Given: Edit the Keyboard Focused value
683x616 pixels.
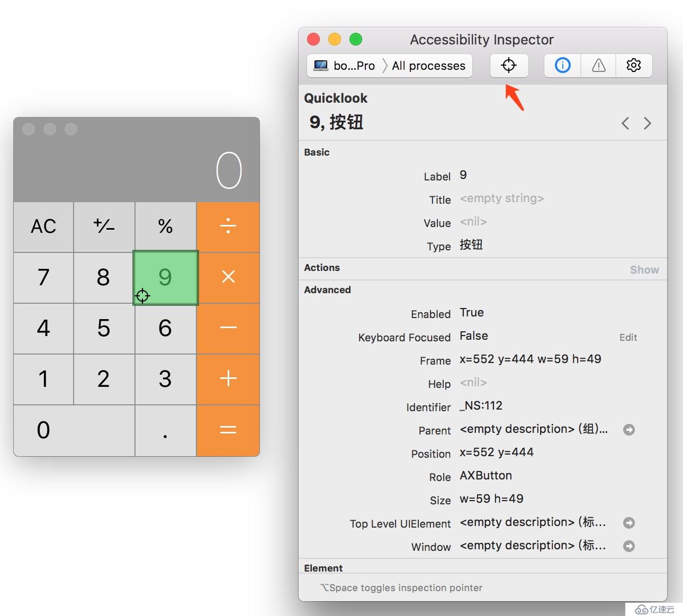Looking at the screenshot, I should pyautogui.click(x=628, y=338).
